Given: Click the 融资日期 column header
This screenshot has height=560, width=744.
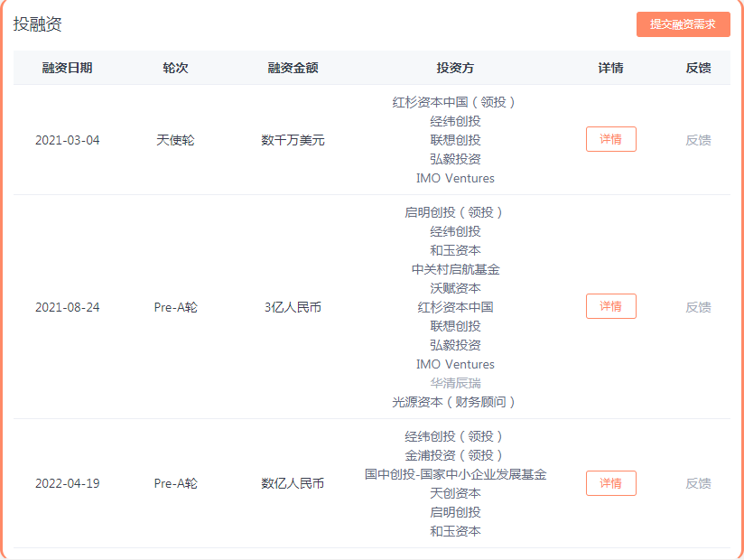Looking at the screenshot, I should (x=67, y=68).
